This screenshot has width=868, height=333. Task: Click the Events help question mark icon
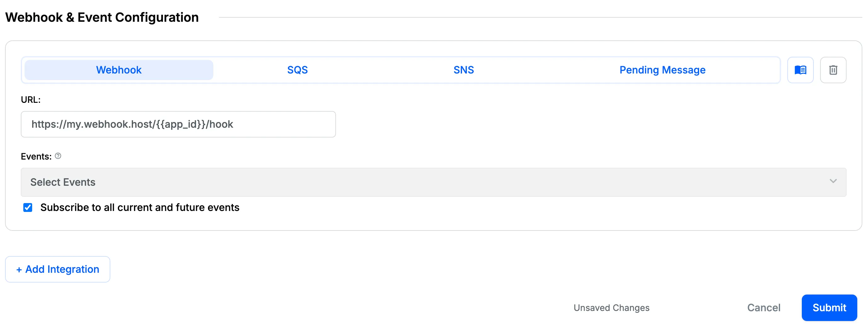click(x=58, y=156)
